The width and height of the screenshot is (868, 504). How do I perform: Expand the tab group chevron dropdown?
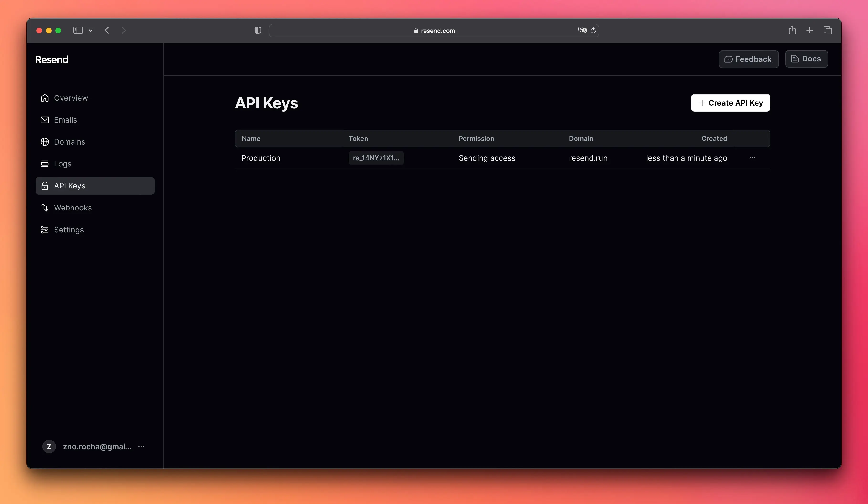[x=91, y=30]
